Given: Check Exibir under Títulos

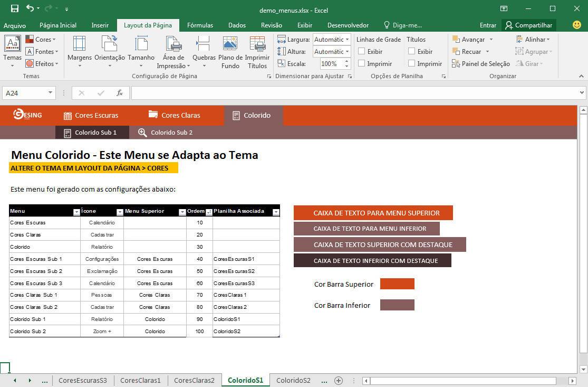Looking at the screenshot, I should click(412, 51).
